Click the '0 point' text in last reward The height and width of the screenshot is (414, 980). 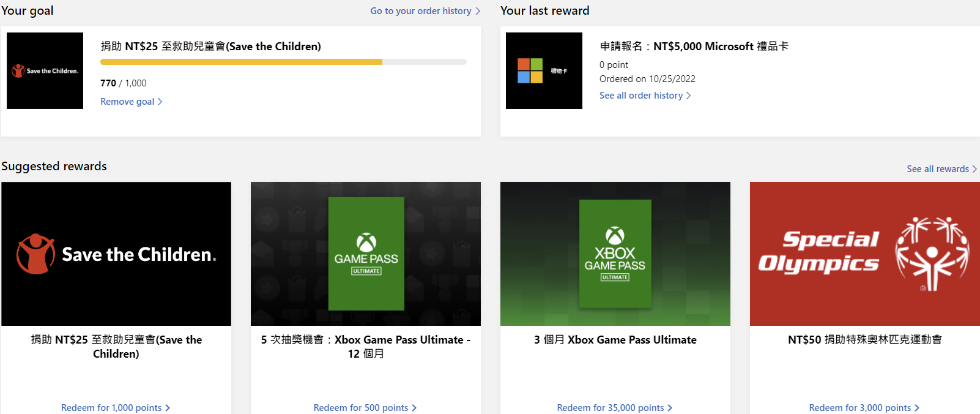click(x=614, y=65)
